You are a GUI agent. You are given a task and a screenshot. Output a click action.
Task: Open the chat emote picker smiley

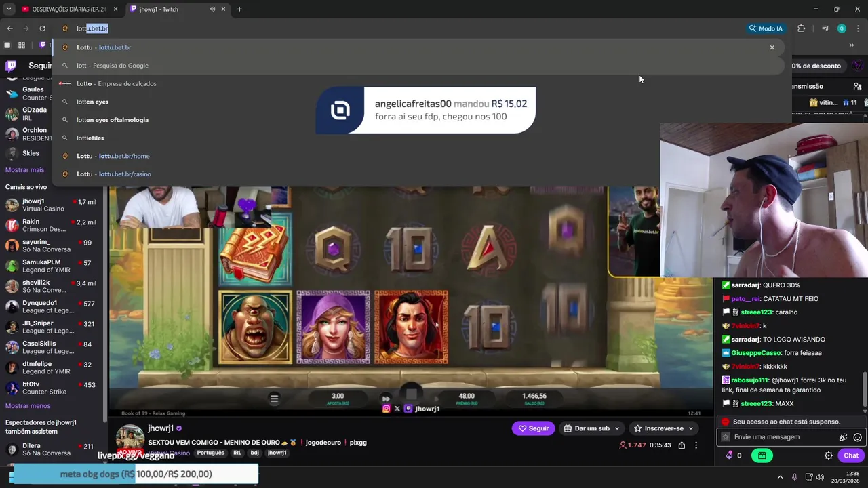pos(858,438)
